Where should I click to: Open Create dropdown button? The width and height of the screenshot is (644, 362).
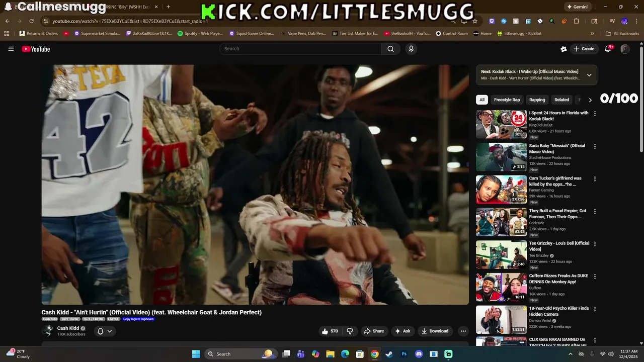[x=584, y=49]
